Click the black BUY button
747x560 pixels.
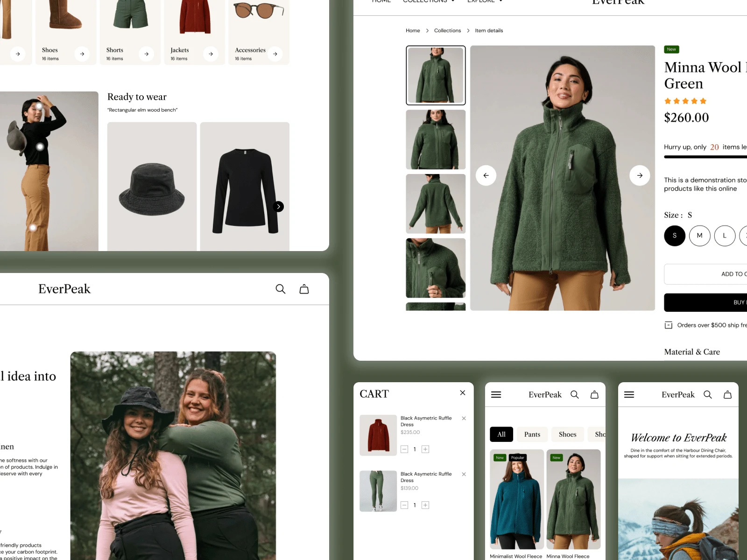[x=705, y=302]
